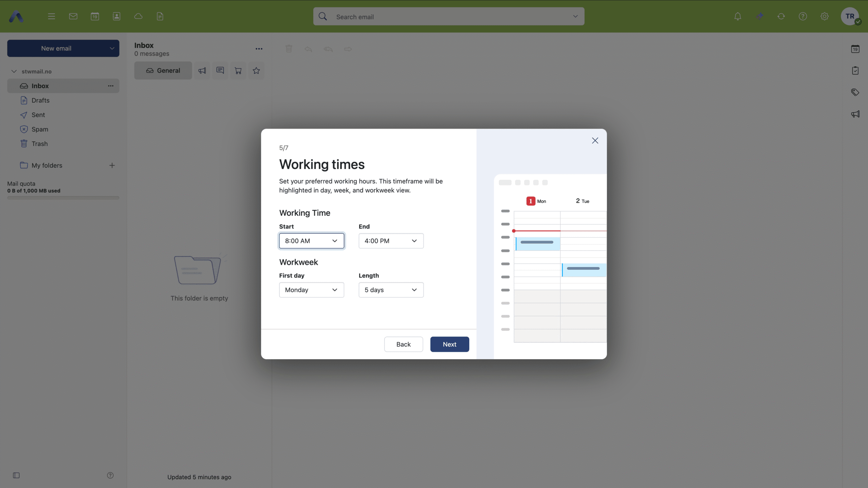The height and width of the screenshot is (488, 868).
Task: Open the tasks clipboard icon in right sidebar
Action: (x=855, y=70)
